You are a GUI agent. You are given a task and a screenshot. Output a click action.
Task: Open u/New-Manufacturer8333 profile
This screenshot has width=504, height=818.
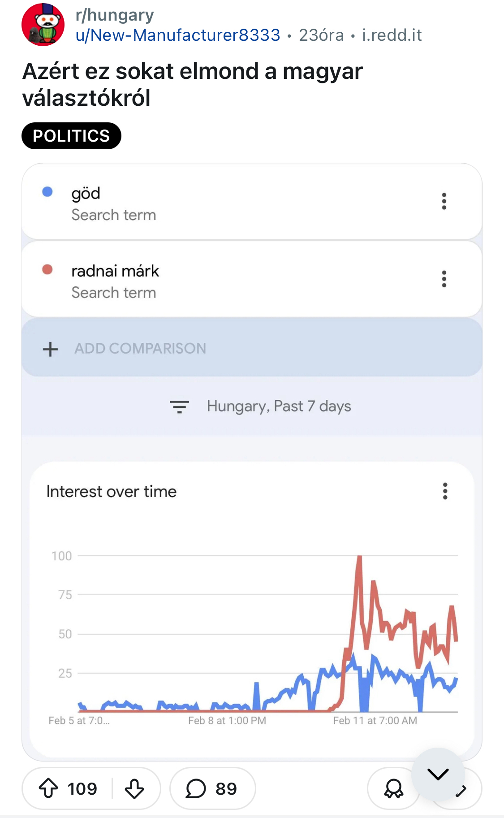click(x=178, y=35)
